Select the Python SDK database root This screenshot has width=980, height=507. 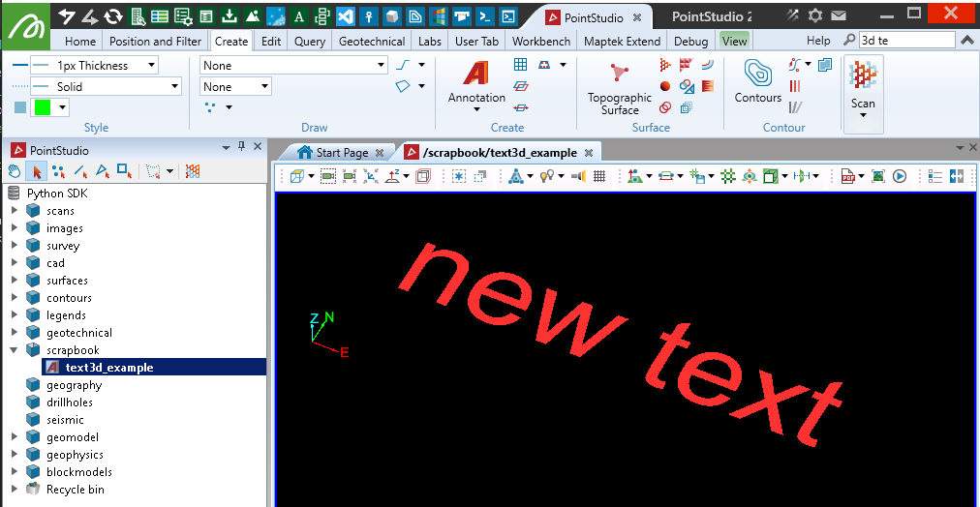pos(57,194)
